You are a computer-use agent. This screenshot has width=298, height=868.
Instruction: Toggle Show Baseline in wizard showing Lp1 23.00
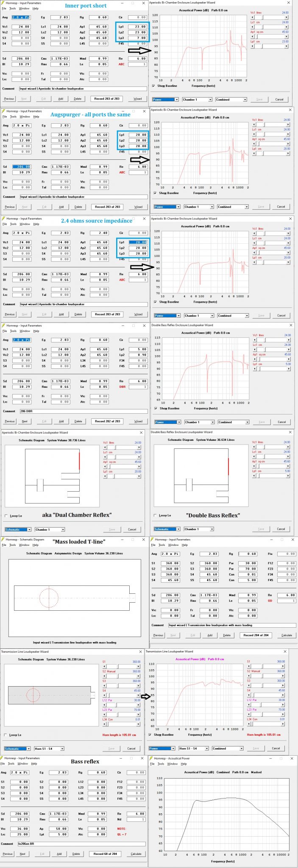point(153,86)
